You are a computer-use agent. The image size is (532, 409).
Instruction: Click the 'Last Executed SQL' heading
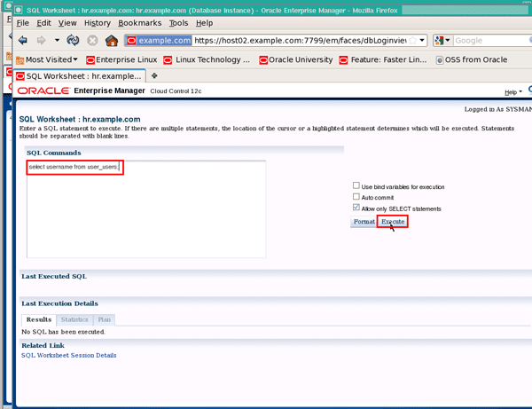coord(54,276)
